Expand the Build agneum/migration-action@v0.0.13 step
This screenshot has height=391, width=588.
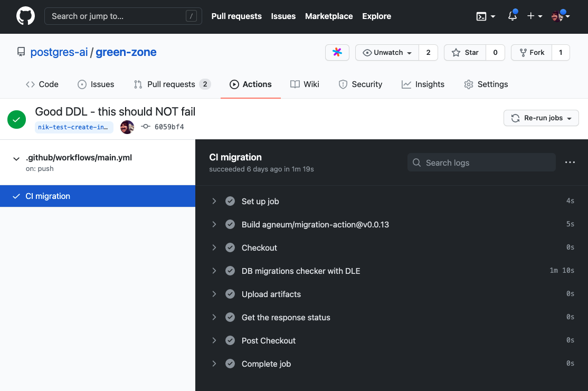[x=214, y=225]
